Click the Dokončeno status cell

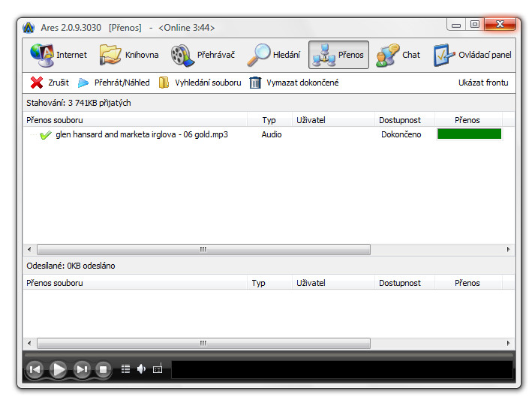(x=401, y=134)
